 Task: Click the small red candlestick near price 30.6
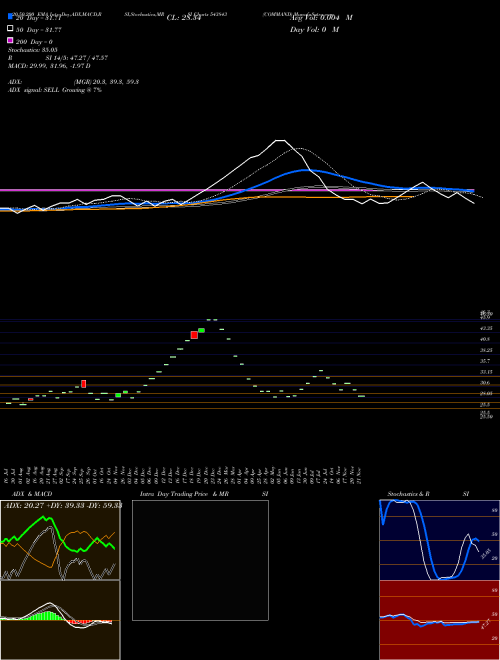(x=83, y=384)
